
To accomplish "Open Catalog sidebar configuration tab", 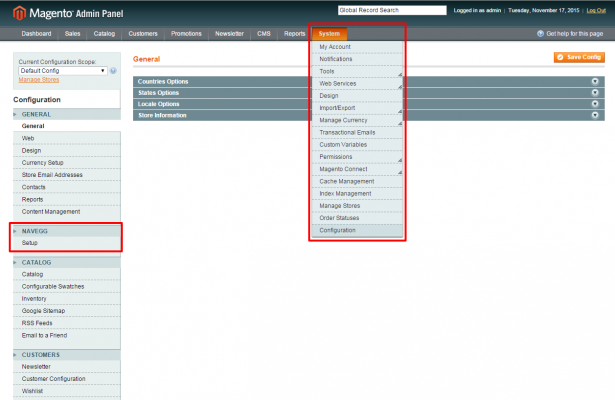I will click(x=67, y=275).
